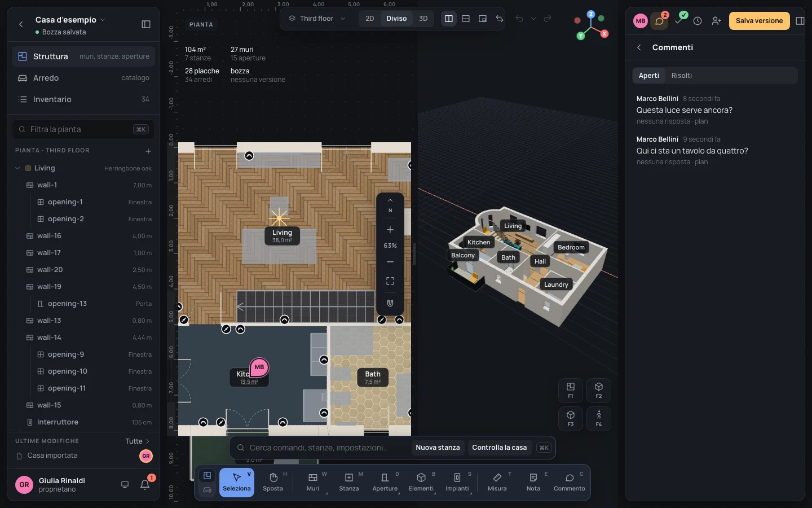Image resolution: width=812 pixels, height=508 pixels.
Task: Swap the split panes
Action: click(500, 19)
